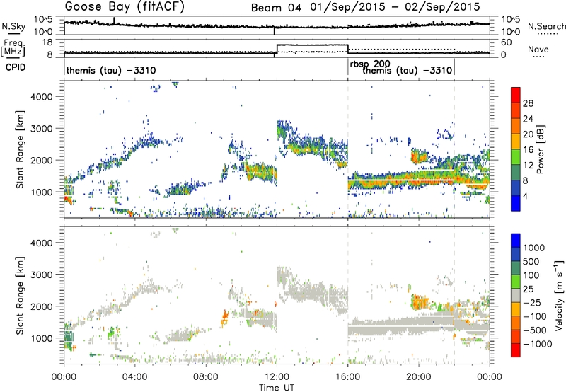Screen dimensions: 566x392
Task: Click the dashed 16:00 marker line in the velocity panel
Action: click(x=348, y=295)
